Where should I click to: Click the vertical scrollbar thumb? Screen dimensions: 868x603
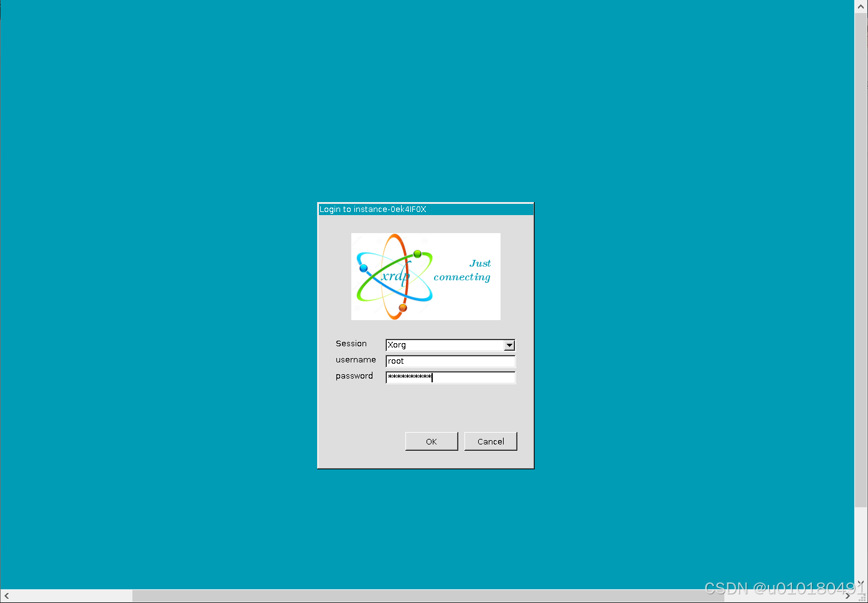click(861, 260)
